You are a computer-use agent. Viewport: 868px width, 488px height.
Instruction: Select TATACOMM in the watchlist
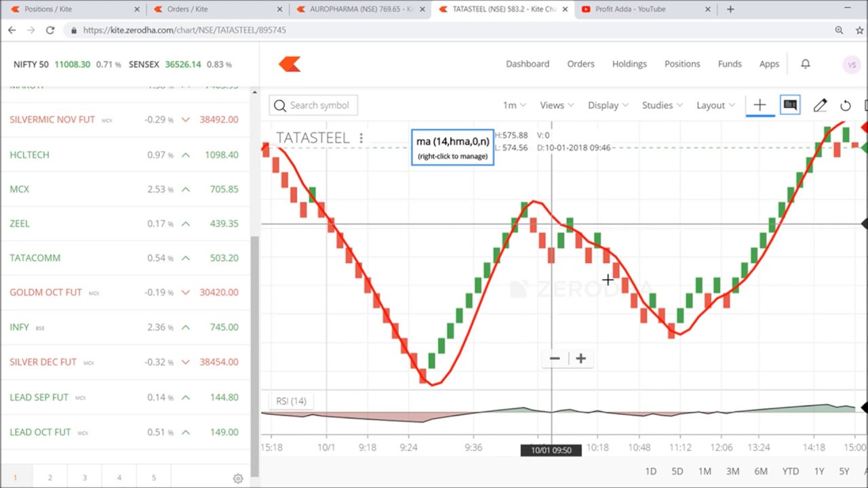coord(125,258)
